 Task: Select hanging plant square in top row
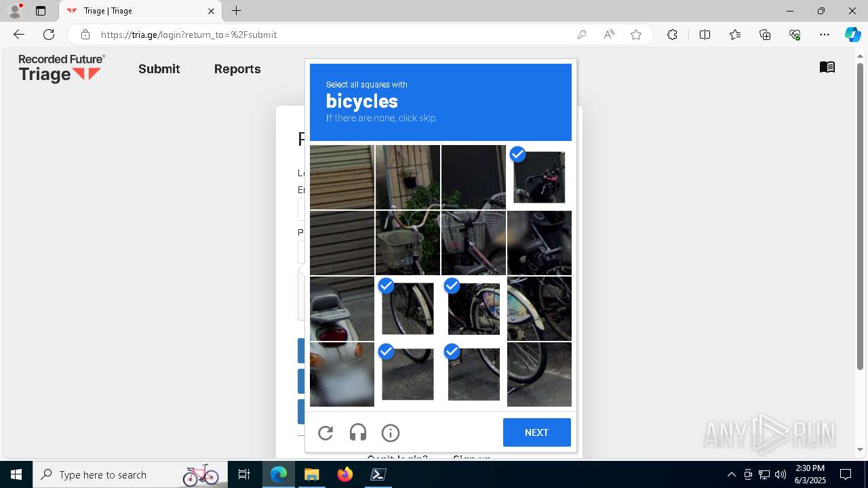pyautogui.click(x=408, y=177)
